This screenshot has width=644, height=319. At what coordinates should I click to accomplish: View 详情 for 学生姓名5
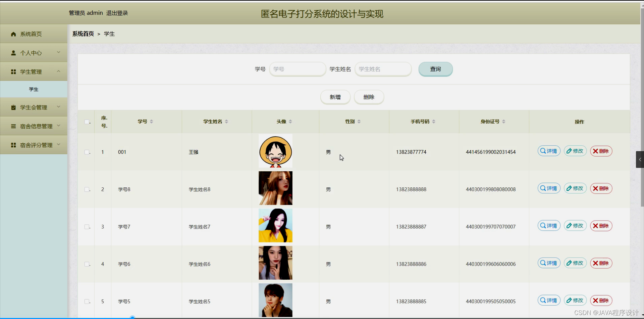[x=549, y=300]
